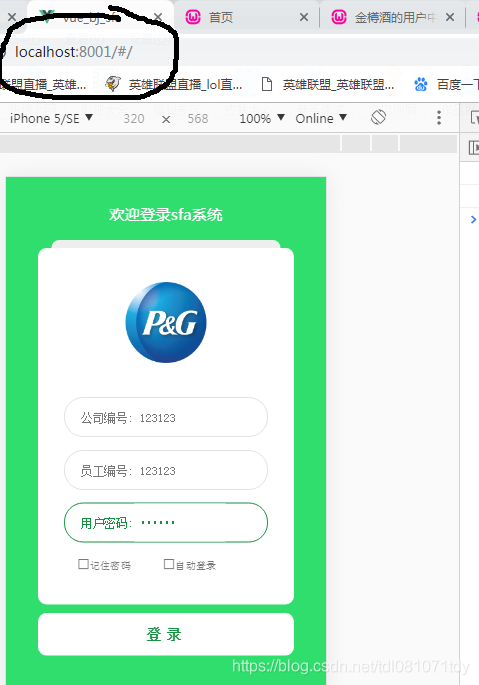This screenshot has width=479, height=685.
Task: Click the 用户密码 password field
Action: [166, 522]
